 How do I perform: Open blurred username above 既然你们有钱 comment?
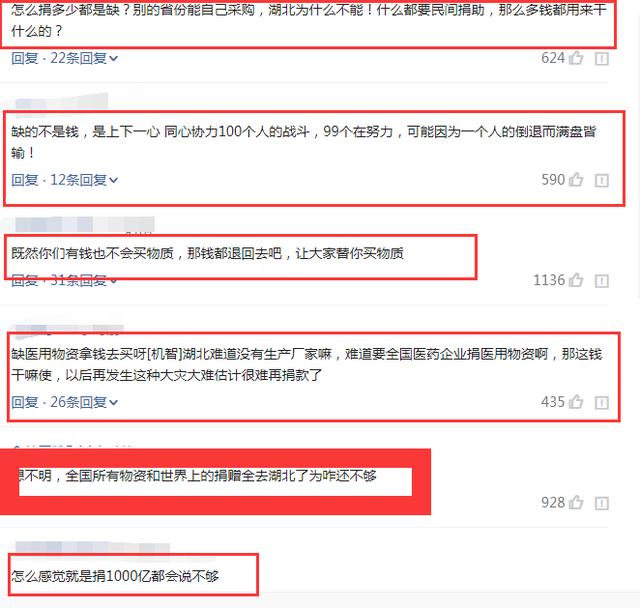(x=85, y=225)
